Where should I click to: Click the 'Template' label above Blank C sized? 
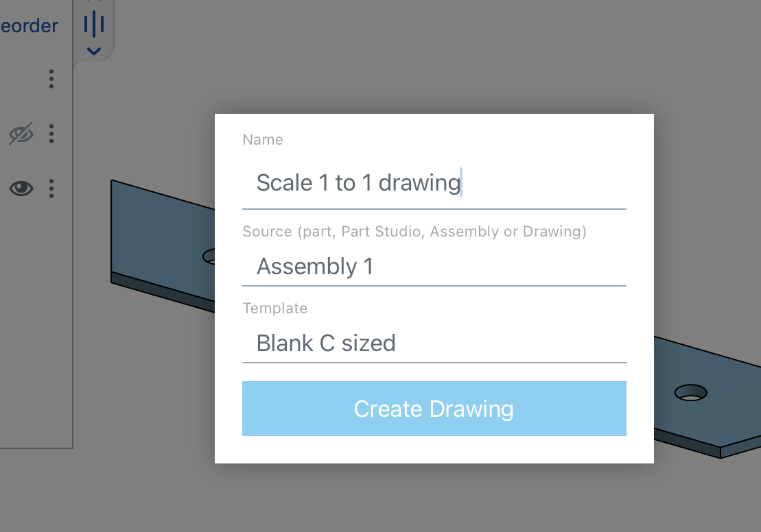point(275,309)
